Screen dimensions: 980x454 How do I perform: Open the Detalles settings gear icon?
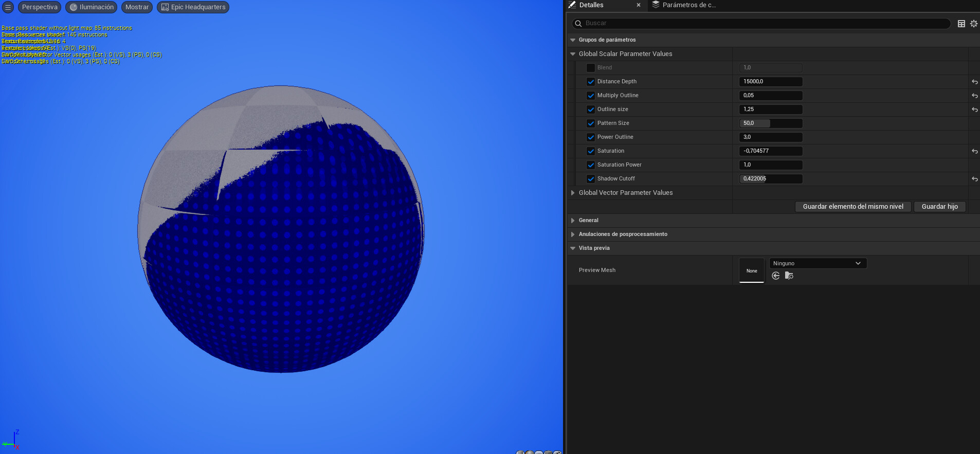tap(974, 24)
